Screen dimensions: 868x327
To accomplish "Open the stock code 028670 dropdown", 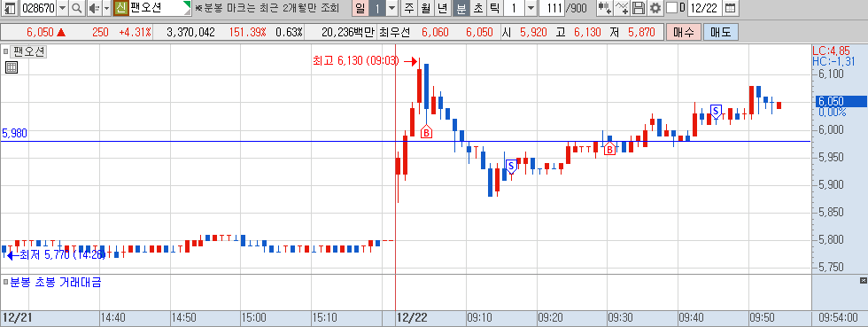I will pyautogui.click(x=62, y=8).
